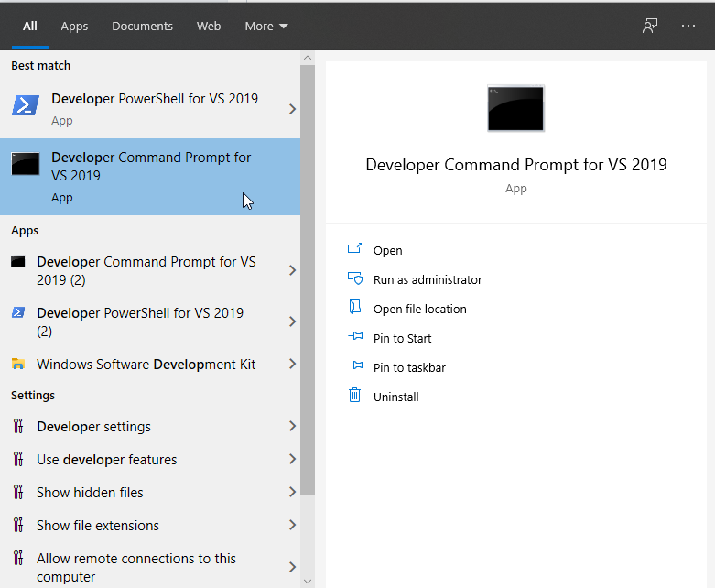
Task: Click the Uninstall trash icon
Action: (355, 395)
